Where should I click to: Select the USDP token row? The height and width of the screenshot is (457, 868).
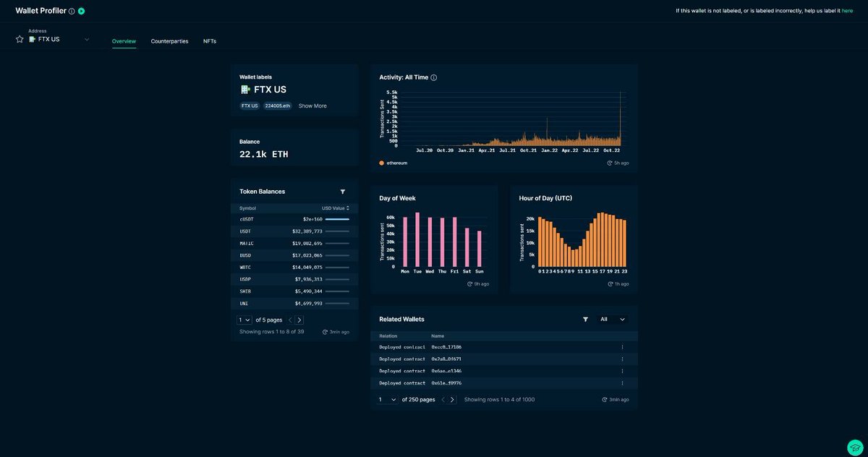click(x=294, y=279)
